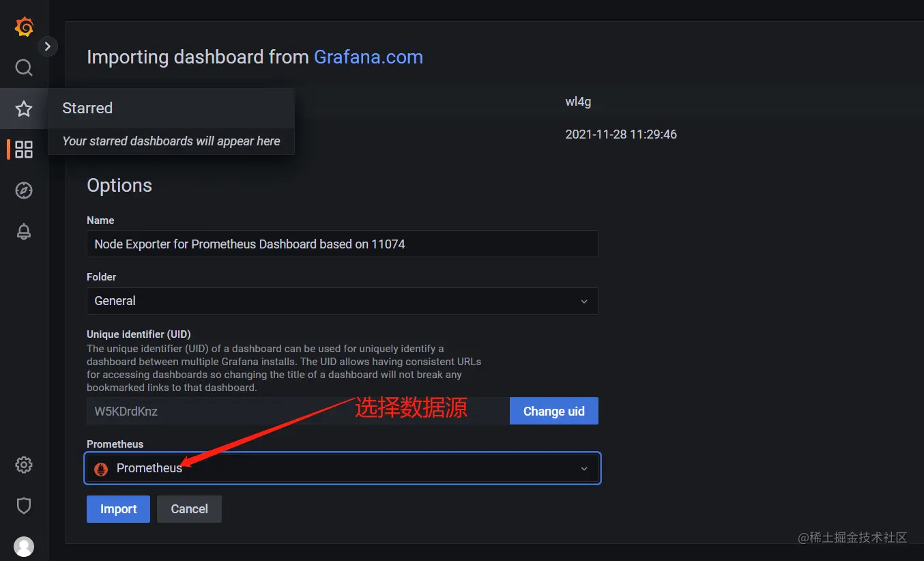Screen dimensions: 924x561
Task: Click the Prometheus field label text
Action: click(115, 444)
